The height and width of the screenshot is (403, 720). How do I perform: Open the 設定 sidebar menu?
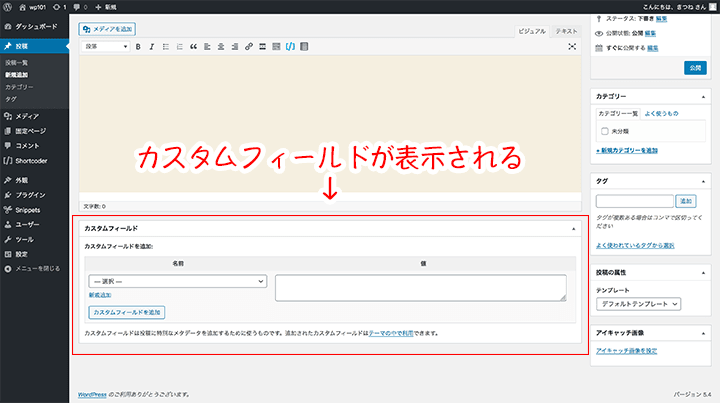[x=34, y=254]
